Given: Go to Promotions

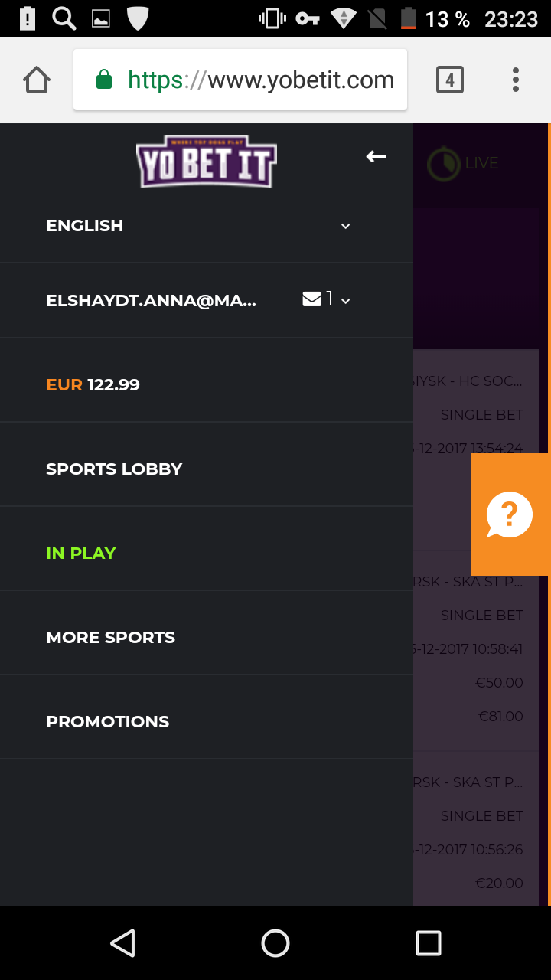Looking at the screenshot, I should pos(108,721).
